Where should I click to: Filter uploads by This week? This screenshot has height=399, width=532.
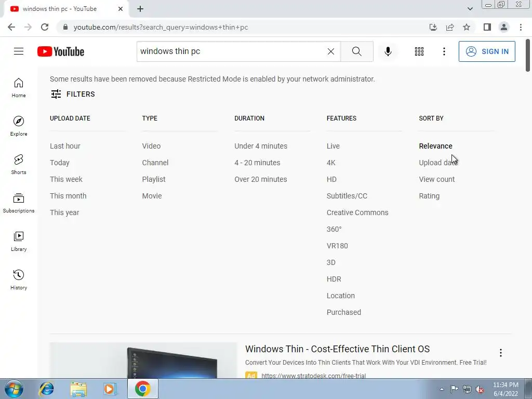click(66, 179)
